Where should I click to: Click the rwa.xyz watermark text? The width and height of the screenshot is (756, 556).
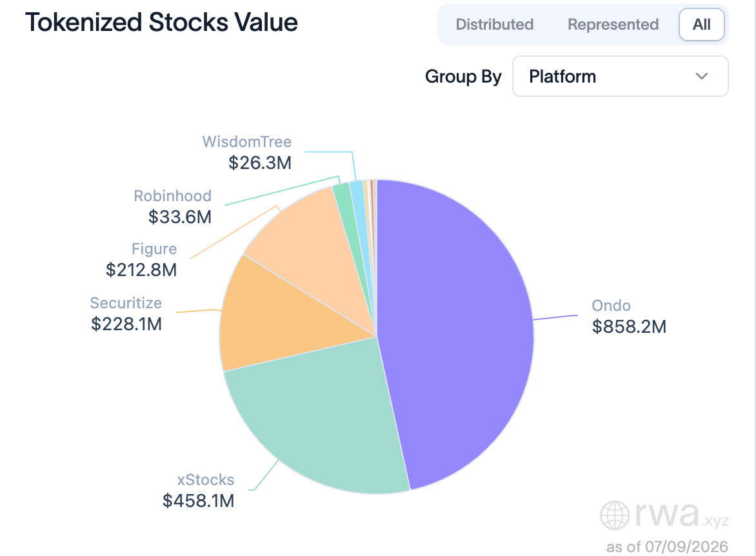pos(682,515)
